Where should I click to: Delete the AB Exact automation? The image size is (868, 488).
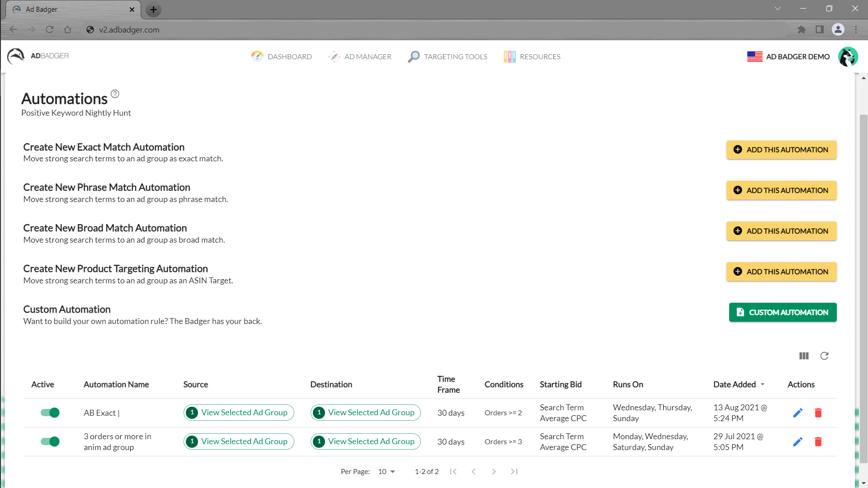pyautogui.click(x=818, y=412)
